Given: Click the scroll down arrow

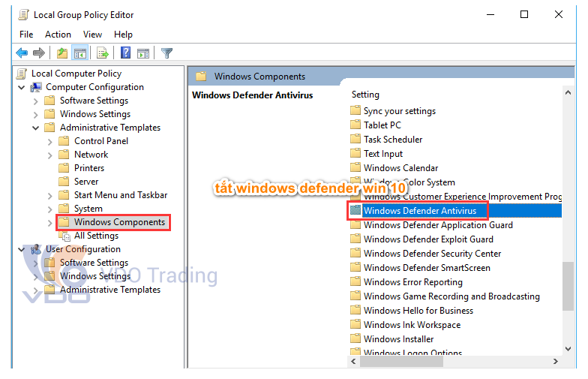Looking at the screenshot, I should [x=568, y=349].
